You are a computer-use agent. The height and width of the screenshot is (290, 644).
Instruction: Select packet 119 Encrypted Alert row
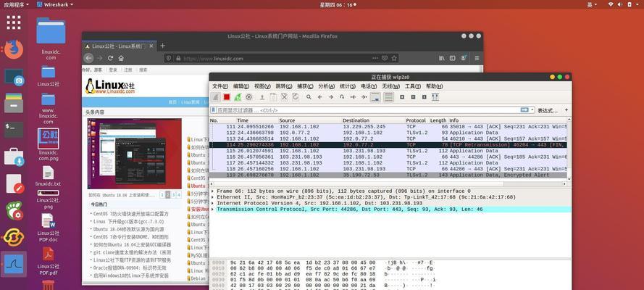[388, 175]
